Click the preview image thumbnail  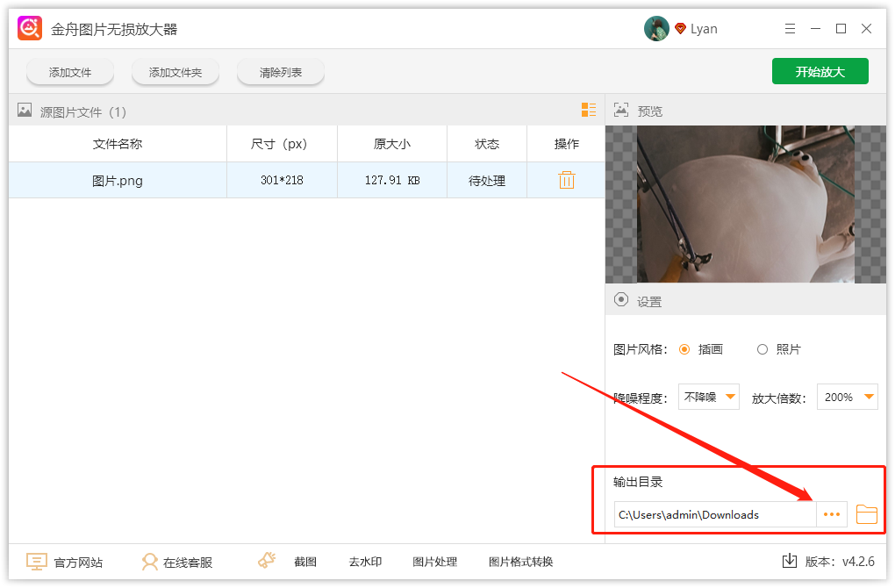point(746,204)
